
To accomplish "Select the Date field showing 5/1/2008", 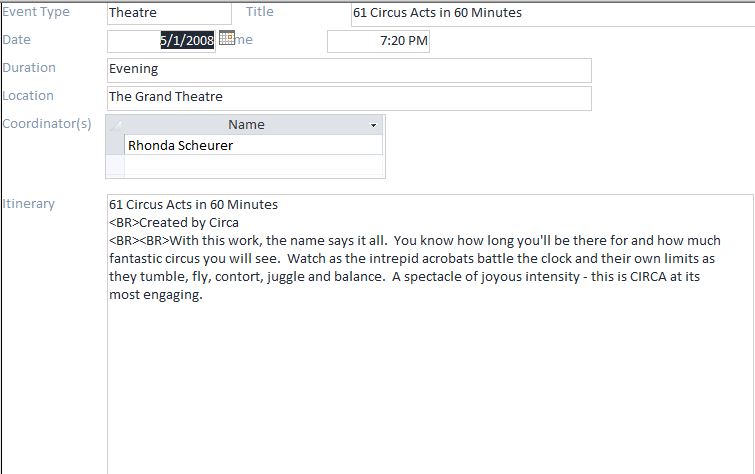I will click(161, 41).
